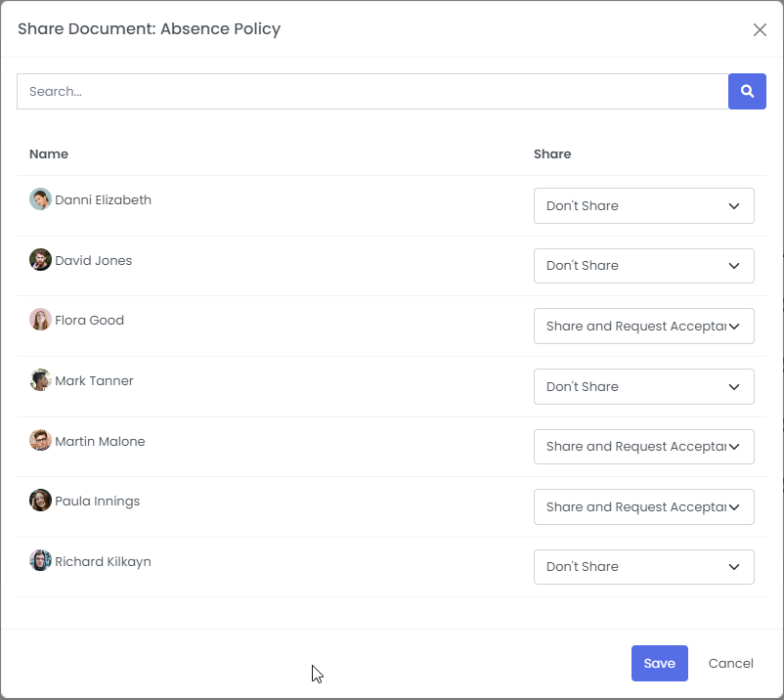Click Mark Tanner's profile avatar

[40, 379]
